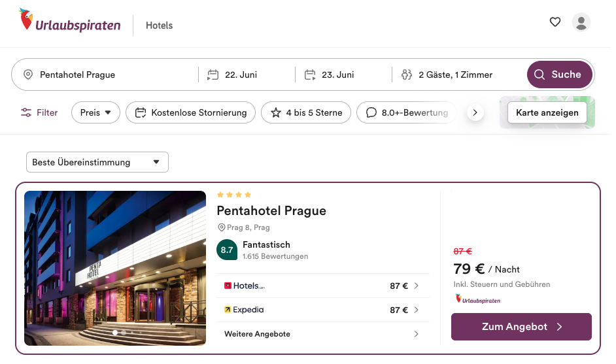Click the crossed-out 87 € price
616x364 pixels.
[463, 252]
